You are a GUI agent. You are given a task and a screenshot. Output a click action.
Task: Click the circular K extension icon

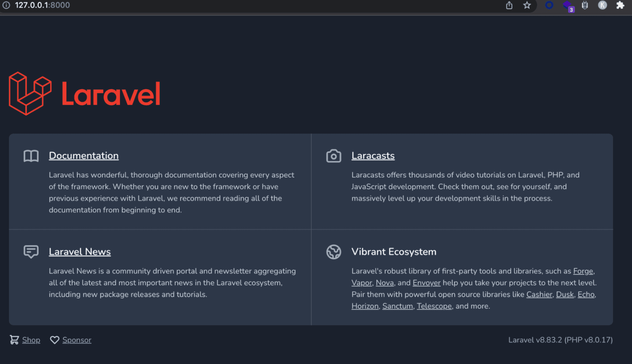[602, 5]
